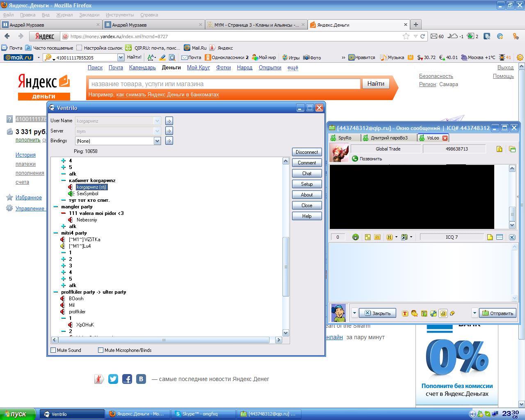Viewport: 525px width, 420px height.
Task: Click Facebook icon on Yandex Money page
Action: (x=127, y=379)
